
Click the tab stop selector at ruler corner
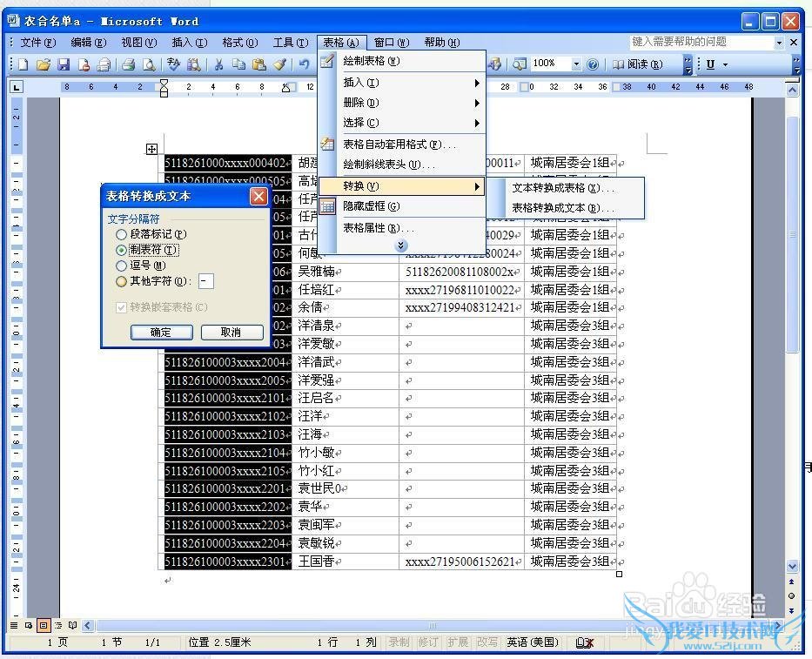pos(17,87)
